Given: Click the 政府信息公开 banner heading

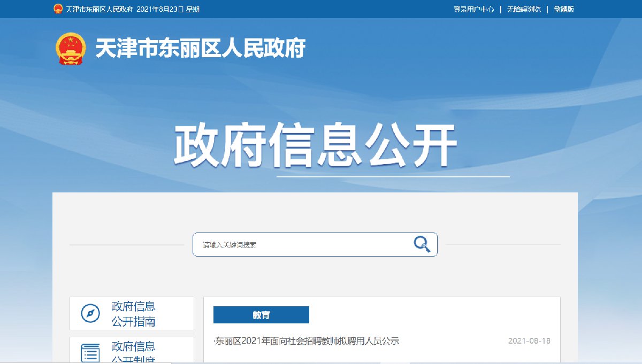Looking at the screenshot, I should pyautogui.click(x=315, y=145).
